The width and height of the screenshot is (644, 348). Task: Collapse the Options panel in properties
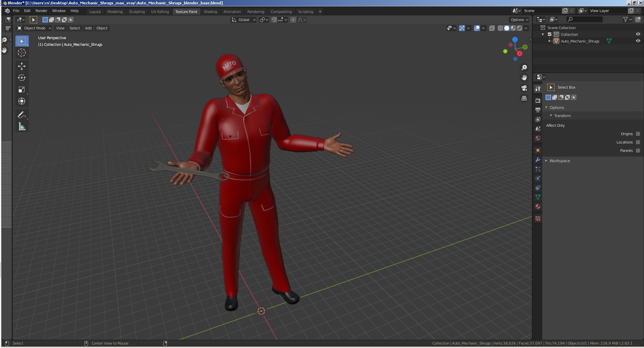[x=557, y=107]
